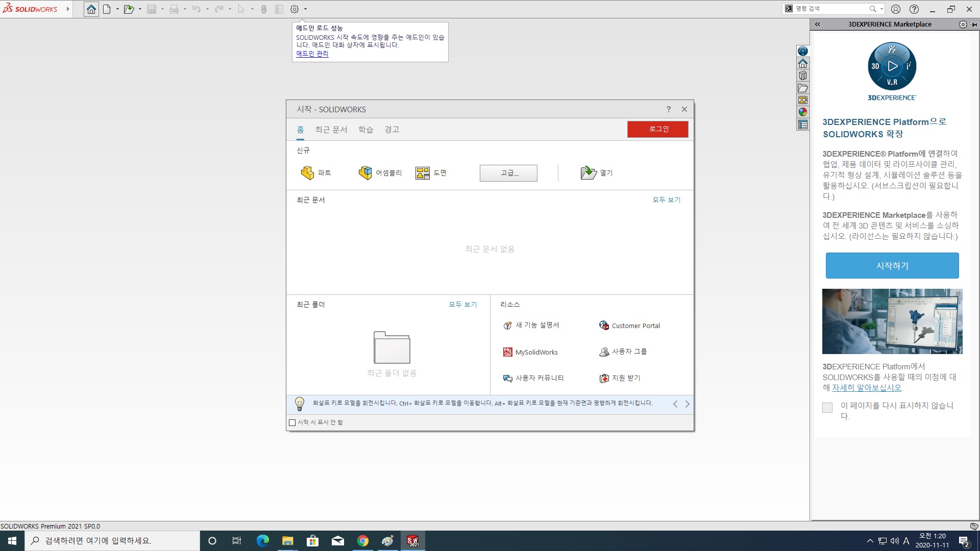
Task: Click the user login account icon
Action: tap(896, 9)
